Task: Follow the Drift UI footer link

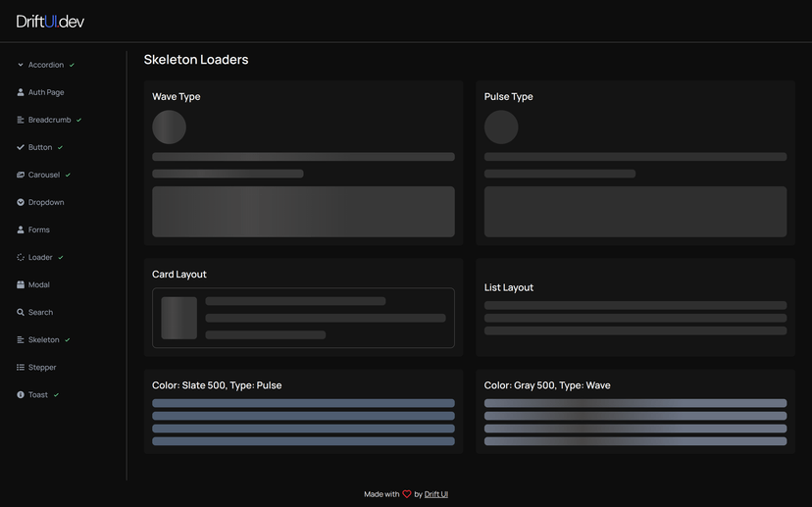Action: 436,494
